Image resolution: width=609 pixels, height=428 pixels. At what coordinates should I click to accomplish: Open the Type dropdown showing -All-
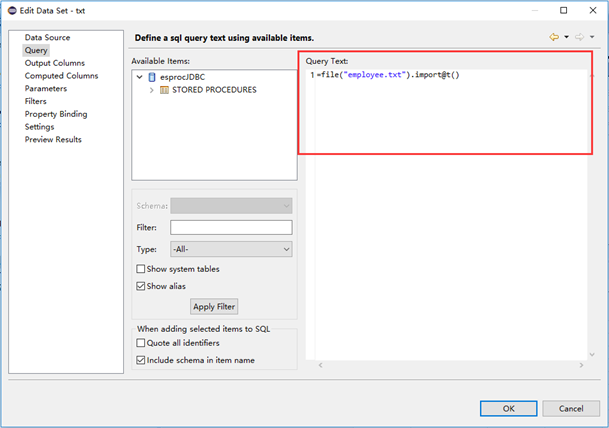tap(230, 249)
